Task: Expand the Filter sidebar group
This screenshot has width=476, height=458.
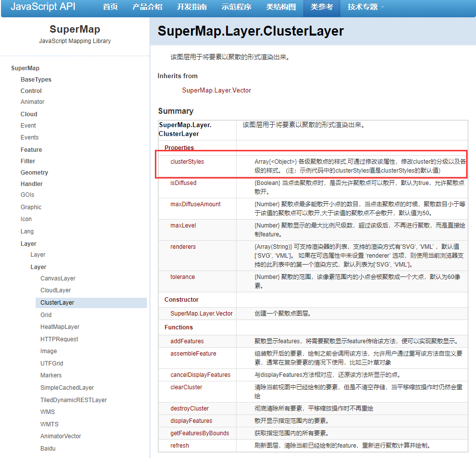Action: [28, 161]
